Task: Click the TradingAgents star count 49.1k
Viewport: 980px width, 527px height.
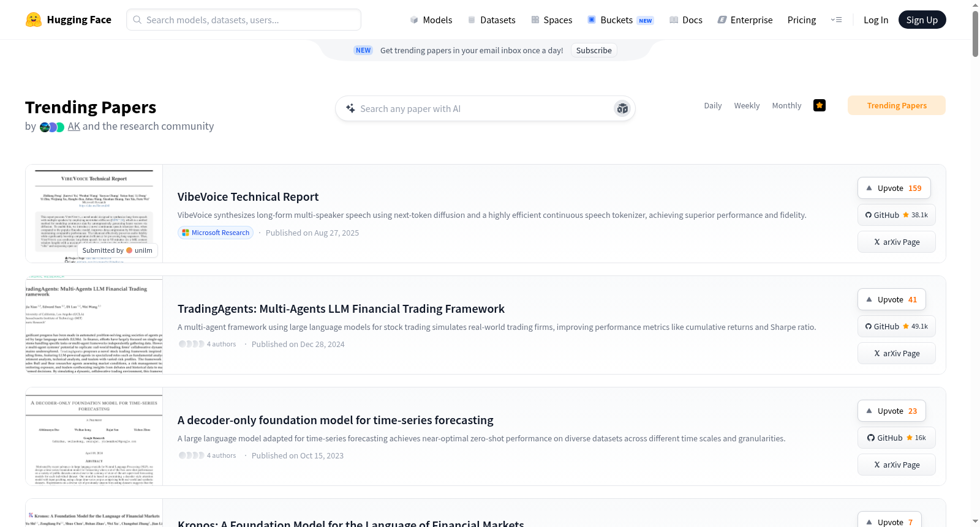Action: (x=916, y=326)
